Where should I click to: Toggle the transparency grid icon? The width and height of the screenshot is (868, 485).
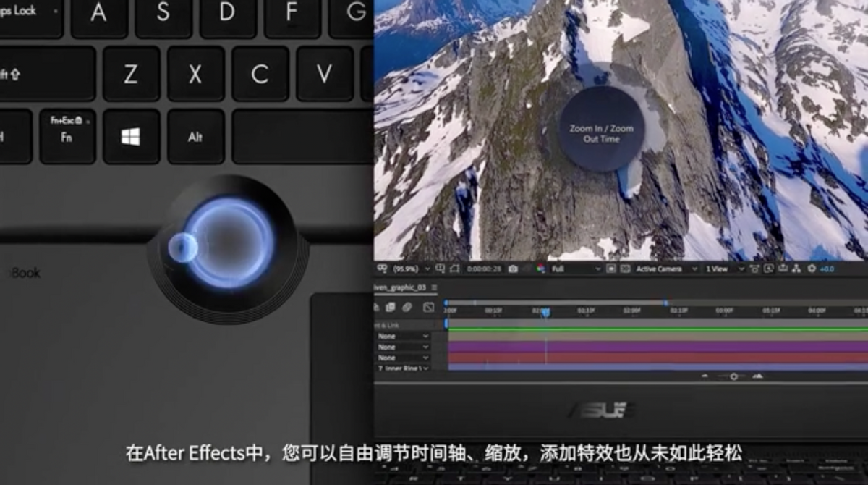click(x=625, y=269)
